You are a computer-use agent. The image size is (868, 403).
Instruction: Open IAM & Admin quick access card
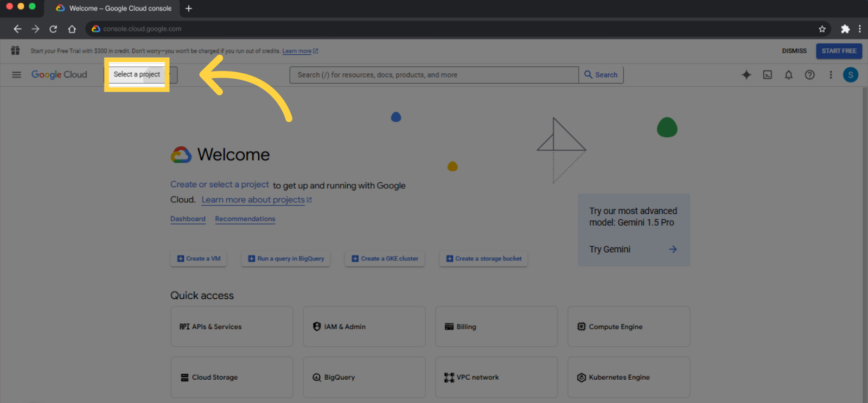coord(364,327)
